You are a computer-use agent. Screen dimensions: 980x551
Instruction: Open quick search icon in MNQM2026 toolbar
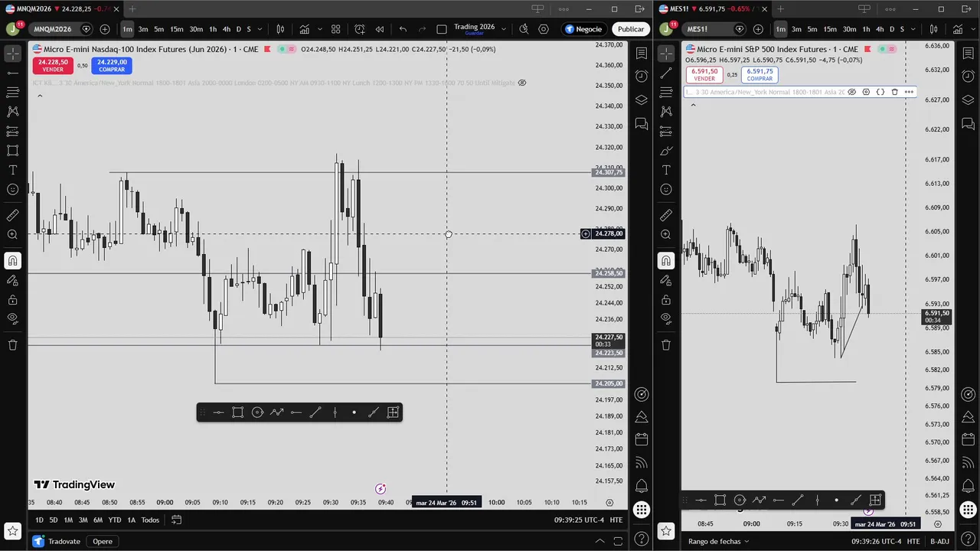[x=524, y=29]
